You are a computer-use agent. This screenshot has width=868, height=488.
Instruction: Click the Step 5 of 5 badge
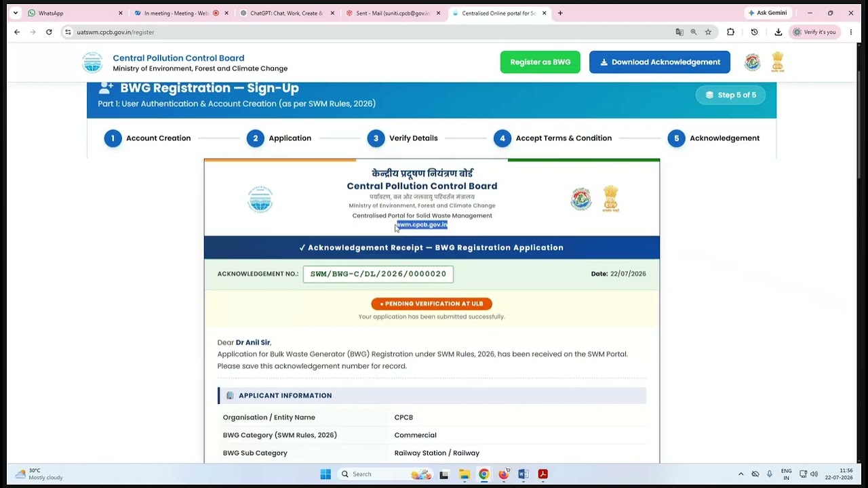pyautogui.click(x=730, y=95)
